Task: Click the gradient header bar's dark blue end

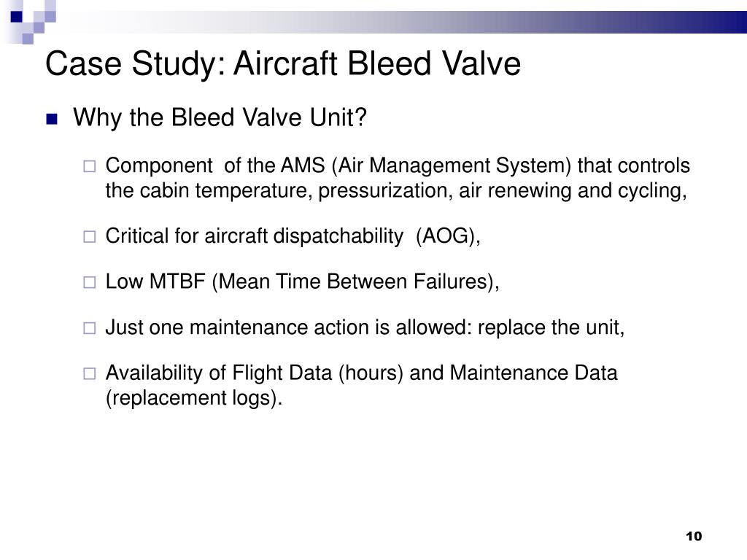Action: 715,22
